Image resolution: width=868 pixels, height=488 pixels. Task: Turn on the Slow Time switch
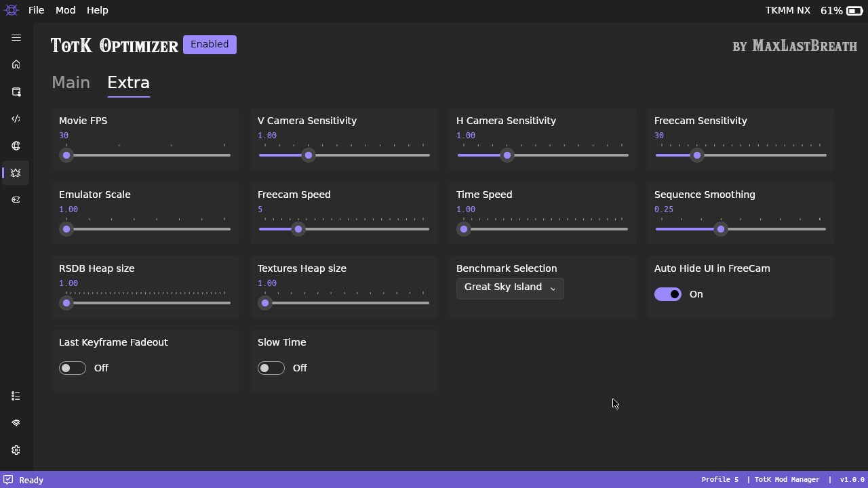(x=271, y=368)
